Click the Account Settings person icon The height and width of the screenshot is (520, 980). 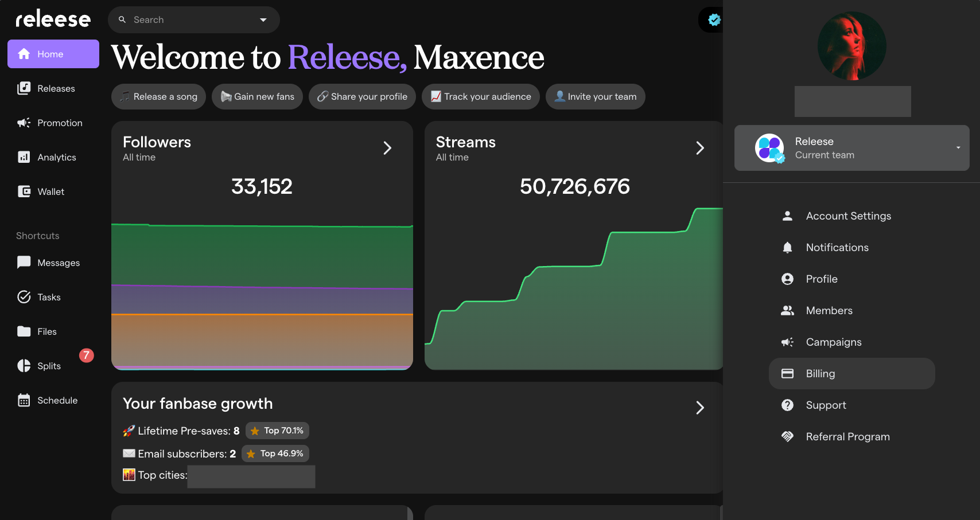click(x=787, y=216)
